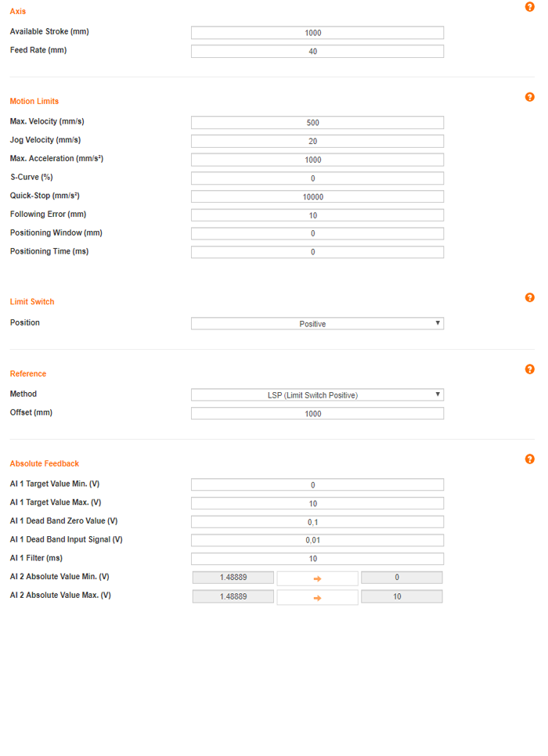Open help for the Axis section
This screenshot has height=756, width=548.
pos(530,7)
